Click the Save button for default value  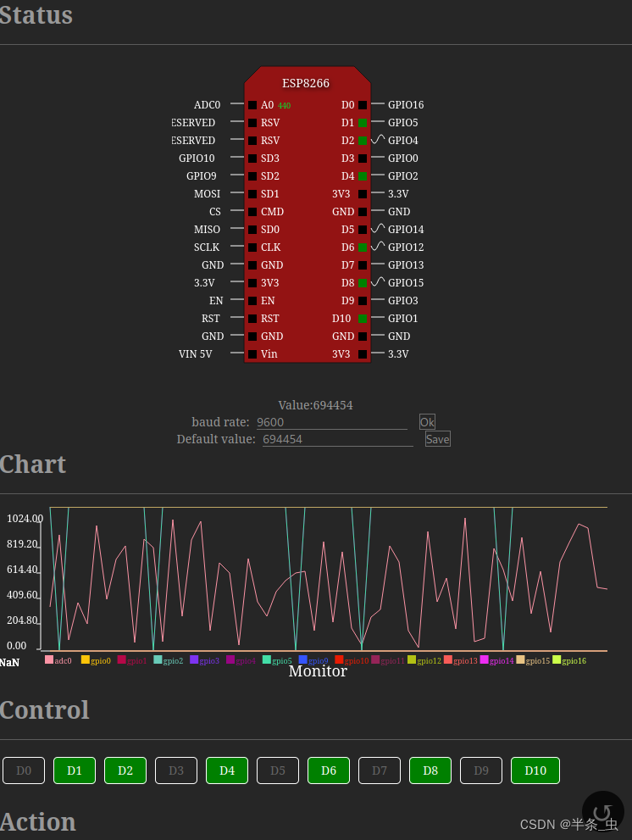point(438,439)
